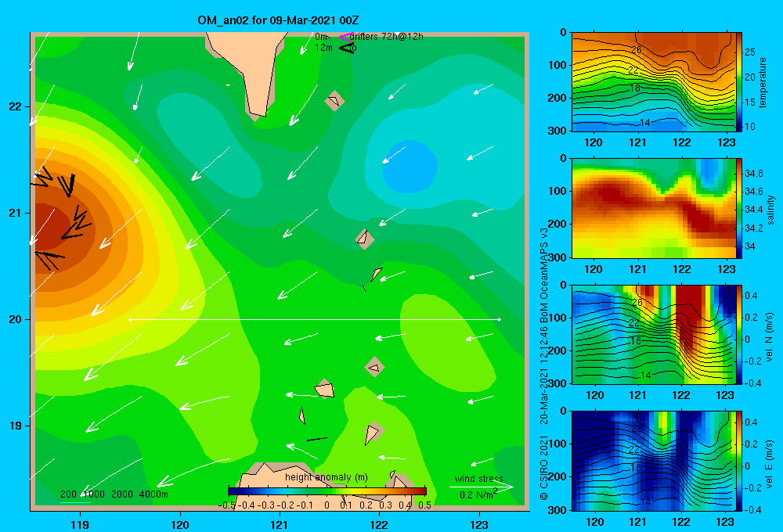Click the vel. E color scale bar

point(739,461)
